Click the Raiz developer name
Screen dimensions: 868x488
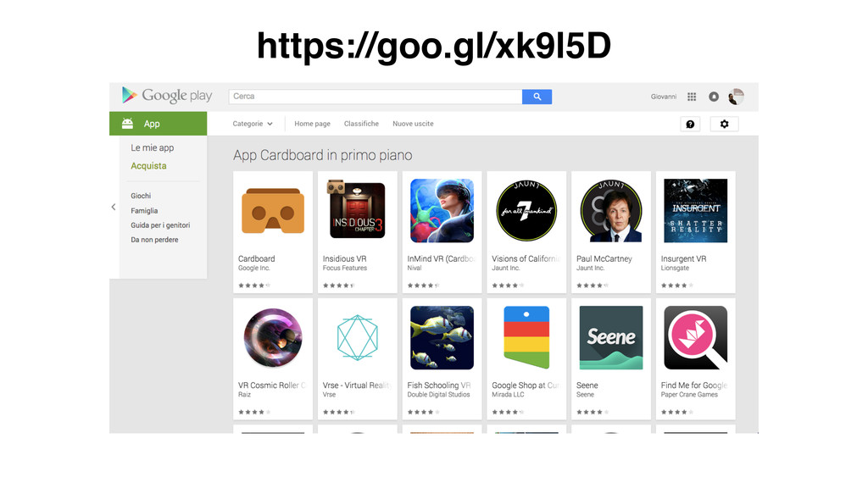pos(244,395)
